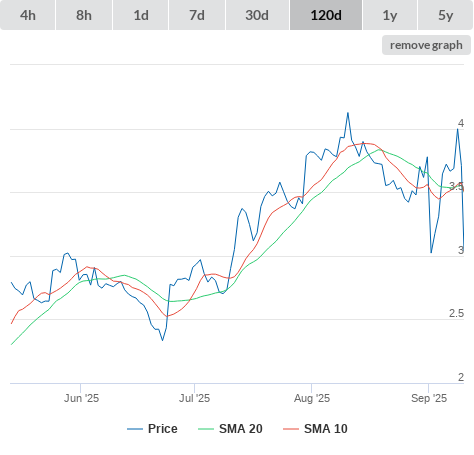Viewport: 474px width, 455px height.
Task: Click the red SMA 10 legend marker
Action: coord(291,429)
